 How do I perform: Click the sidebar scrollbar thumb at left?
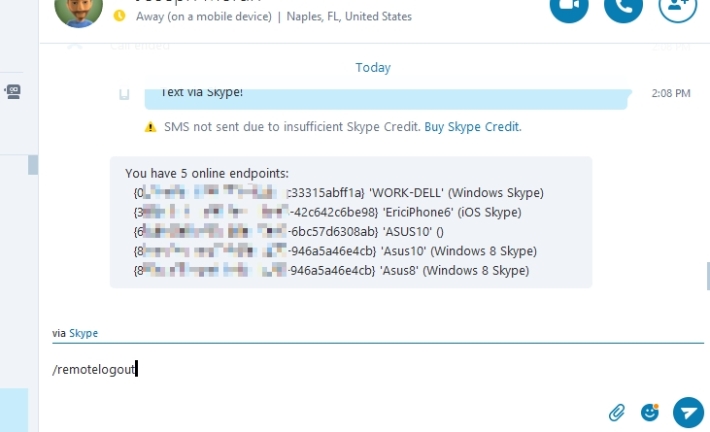pyautogui.click(x=33, y=165)
